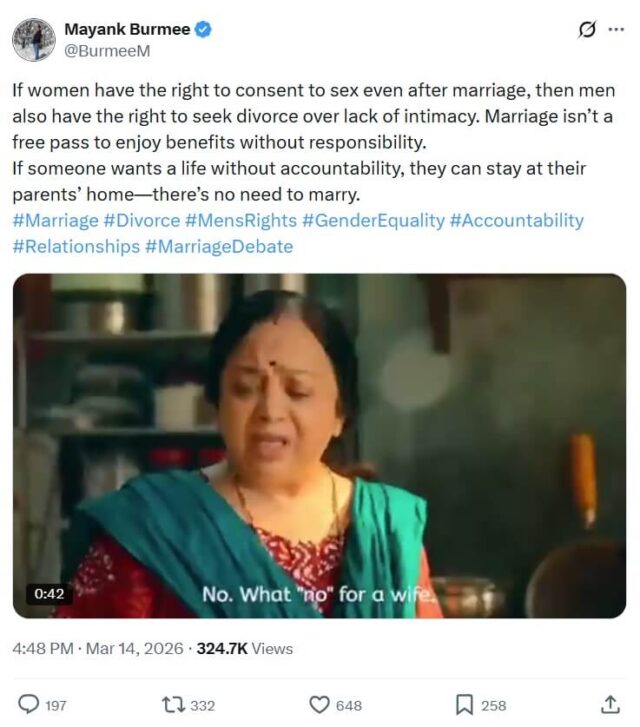
Task: Repost this tweet using the retweet icon
Action: tap(172, 704)
